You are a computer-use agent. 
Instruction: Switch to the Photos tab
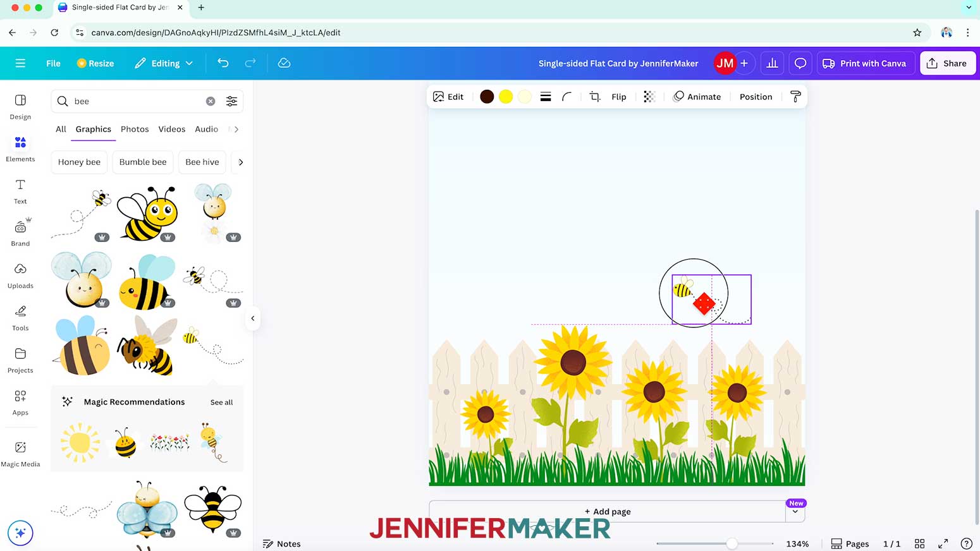pyautogui.click(x=135, y=129)
